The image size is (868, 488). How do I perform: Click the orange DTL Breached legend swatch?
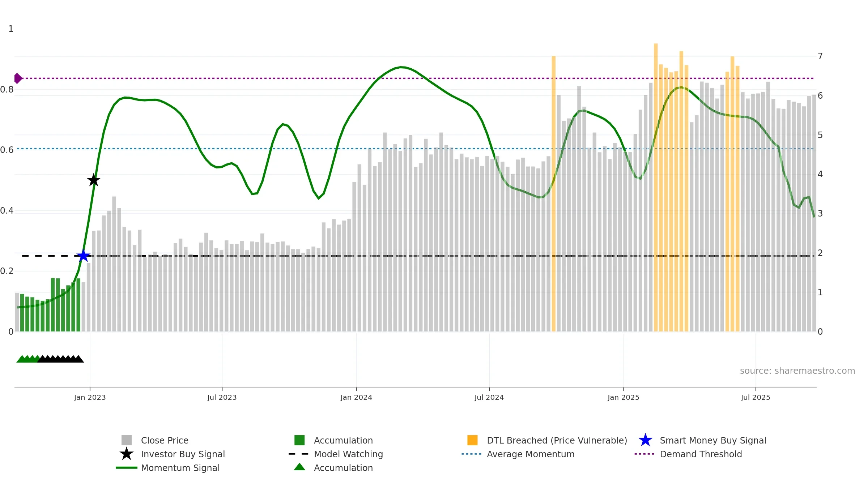point(472,440)
